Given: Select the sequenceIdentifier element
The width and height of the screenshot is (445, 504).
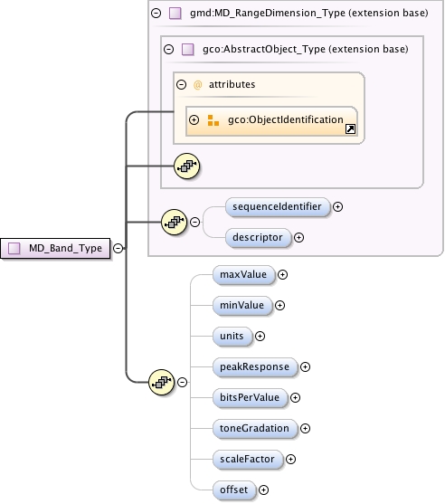Looking at the screenshot, I should pyautogui.click(x=278, y=207).
